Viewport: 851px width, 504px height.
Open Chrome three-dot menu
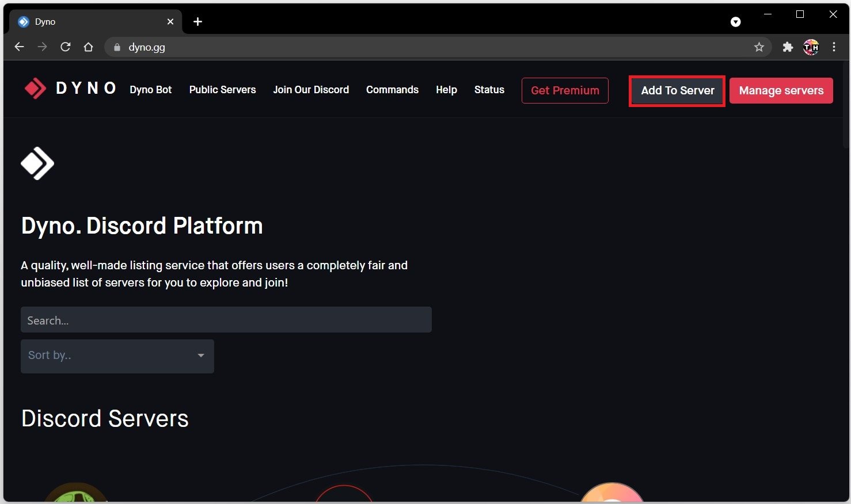834,47
